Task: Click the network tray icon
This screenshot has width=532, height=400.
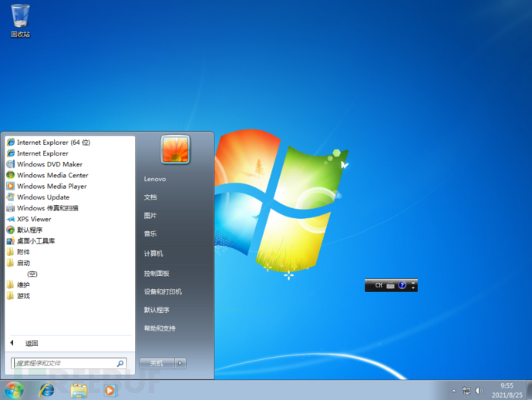Action: click(x=466, y=391)
